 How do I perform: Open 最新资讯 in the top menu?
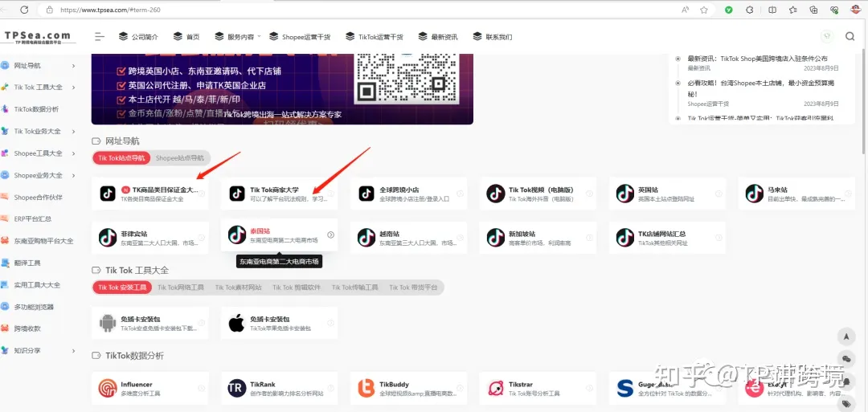pos(438,37)
